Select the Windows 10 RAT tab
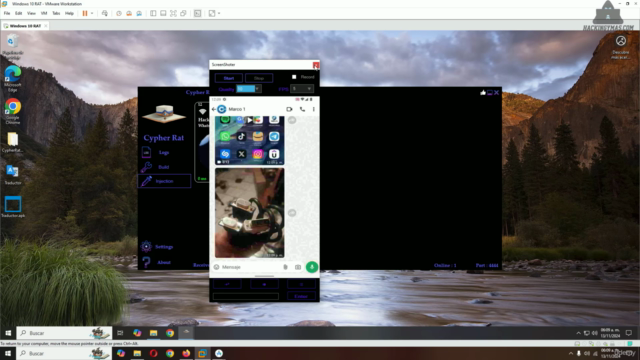Screen dimensions: 640x360 click(24, 26)
